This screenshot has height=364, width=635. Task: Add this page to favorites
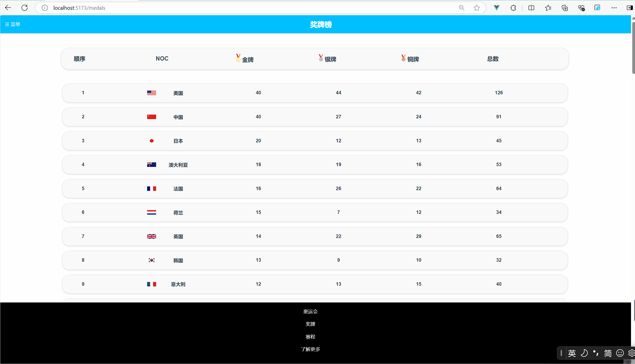477,8
